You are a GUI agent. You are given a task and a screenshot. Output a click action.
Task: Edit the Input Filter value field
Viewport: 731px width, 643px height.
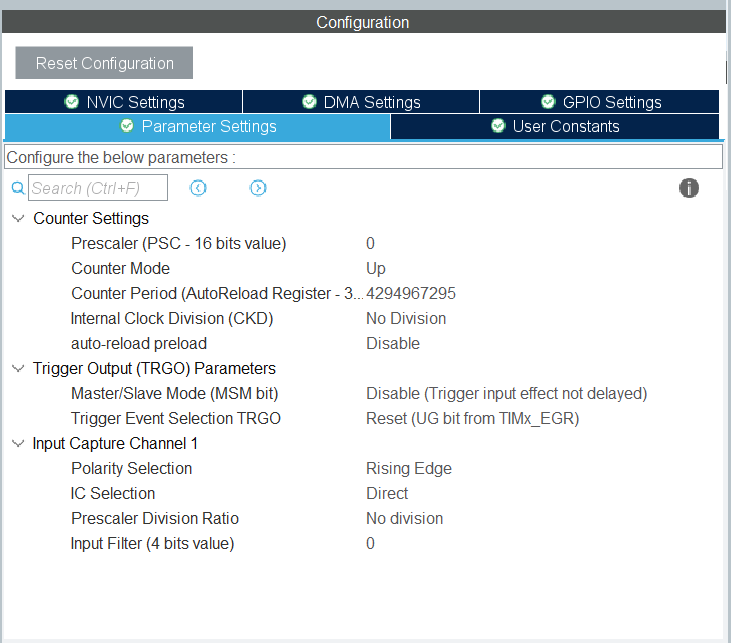(371, 543)
